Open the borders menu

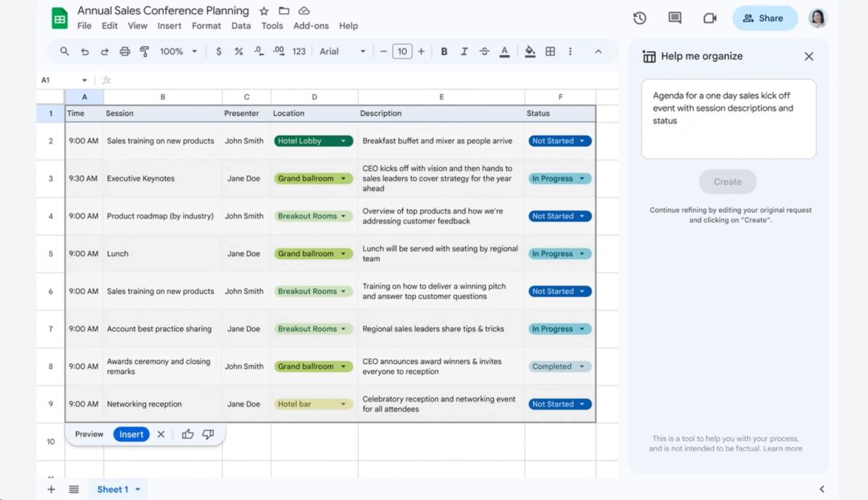click(x=550, y=51)
